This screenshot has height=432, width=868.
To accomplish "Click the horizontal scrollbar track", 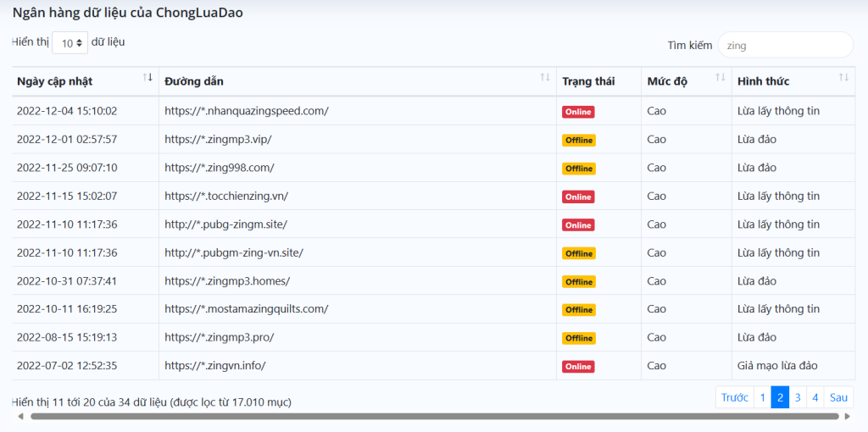I will (x=435, y=416).
